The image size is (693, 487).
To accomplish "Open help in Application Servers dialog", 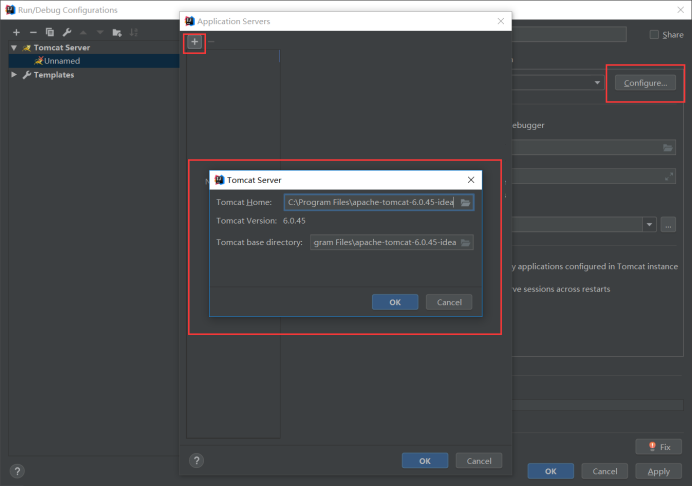I will tap(197, 461).
